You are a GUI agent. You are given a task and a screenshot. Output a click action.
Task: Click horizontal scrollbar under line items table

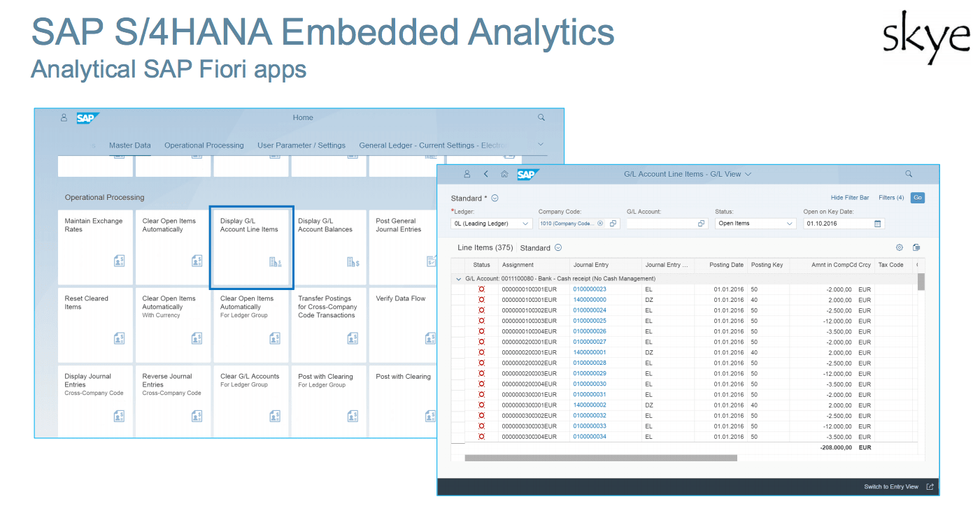click(601, 458)
